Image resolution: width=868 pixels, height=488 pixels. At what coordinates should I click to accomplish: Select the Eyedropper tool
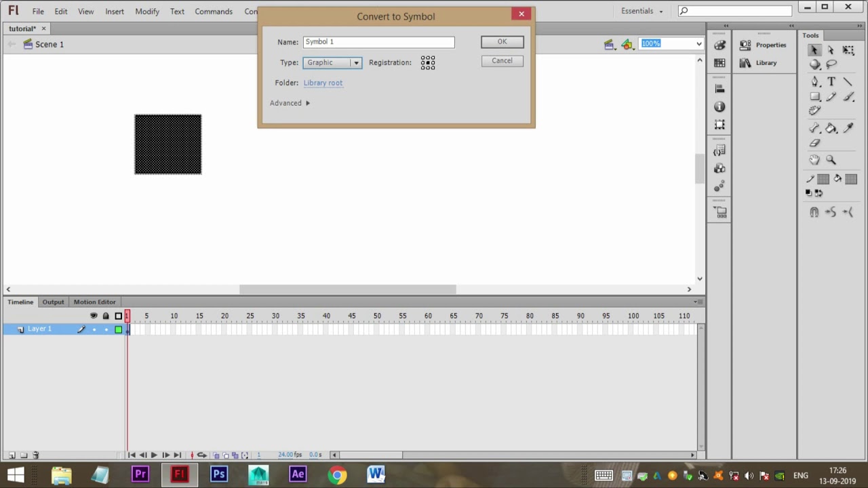pos(848,128)
